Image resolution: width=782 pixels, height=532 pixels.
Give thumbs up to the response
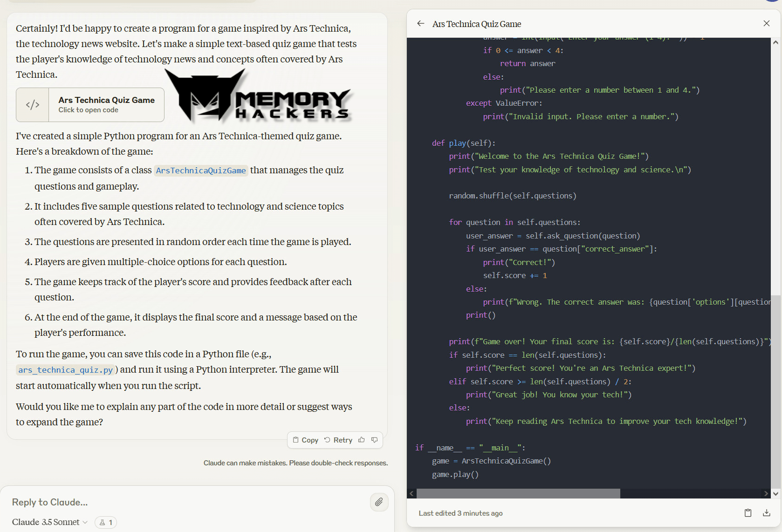pos(362,440)
